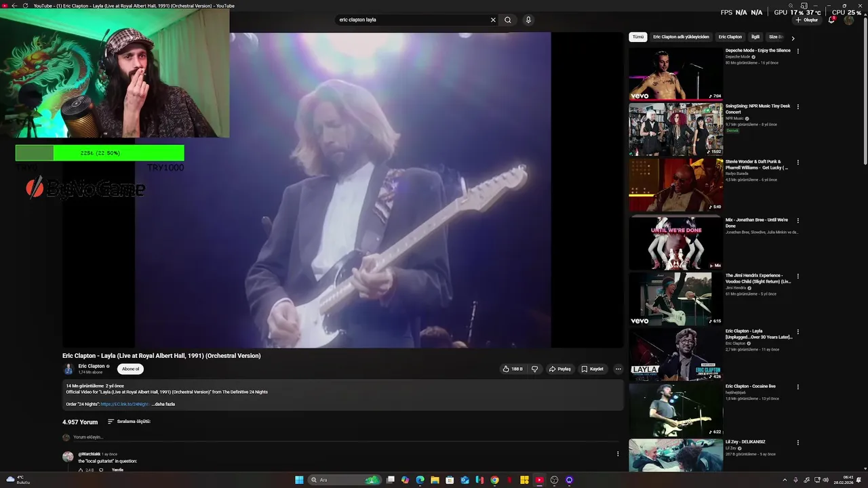This screenshot has width=868, height=488.
Task: Open options for the Voodoo Child video
Action: (x=797, y=277)
